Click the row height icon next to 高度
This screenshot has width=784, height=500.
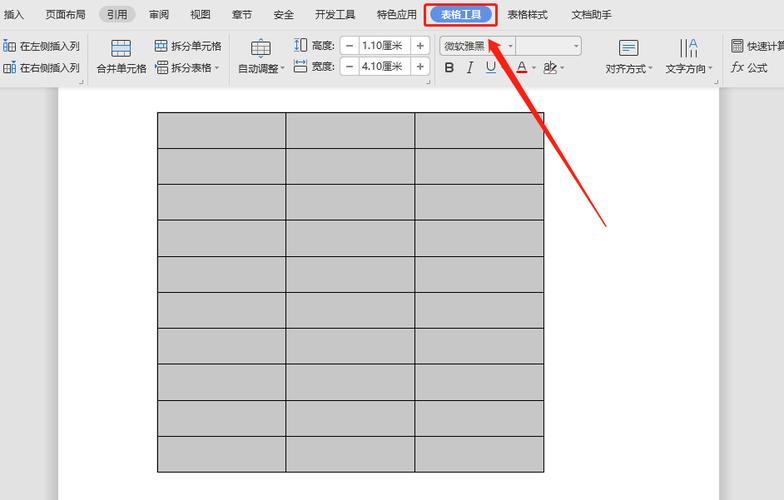click(x=300, y=45)
